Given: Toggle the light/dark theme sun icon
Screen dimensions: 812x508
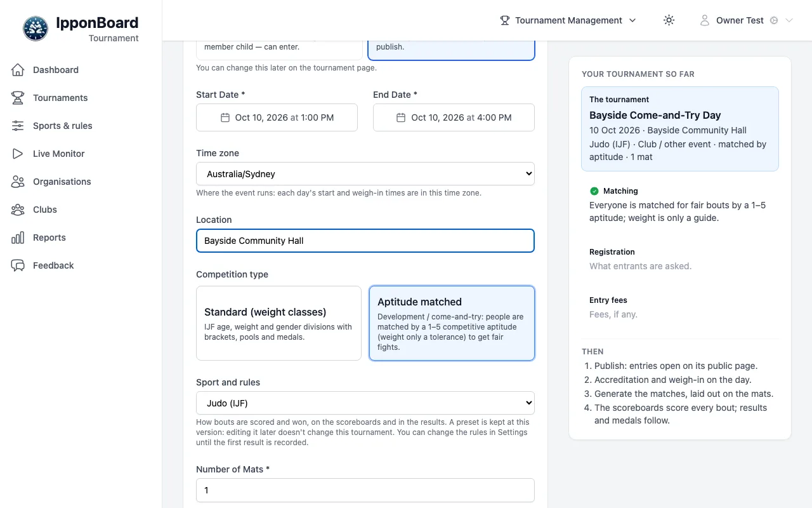Looking at the screenshot, I should [x=669, y=20].
